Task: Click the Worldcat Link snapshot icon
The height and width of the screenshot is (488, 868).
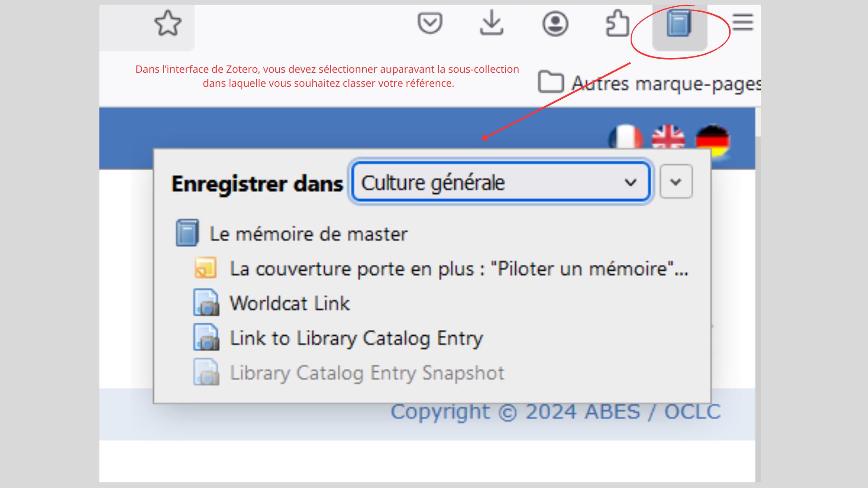Action: 206,303
